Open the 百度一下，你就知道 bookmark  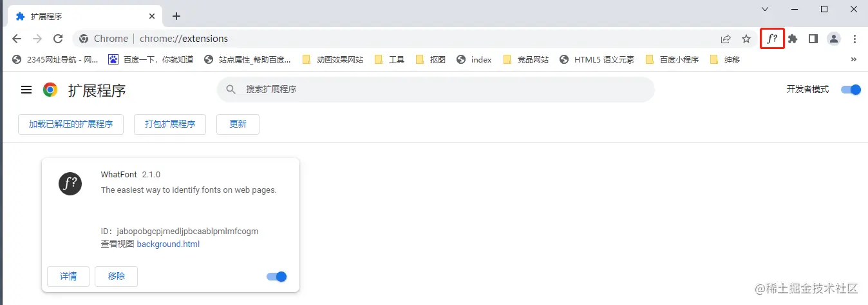(151, 59)
